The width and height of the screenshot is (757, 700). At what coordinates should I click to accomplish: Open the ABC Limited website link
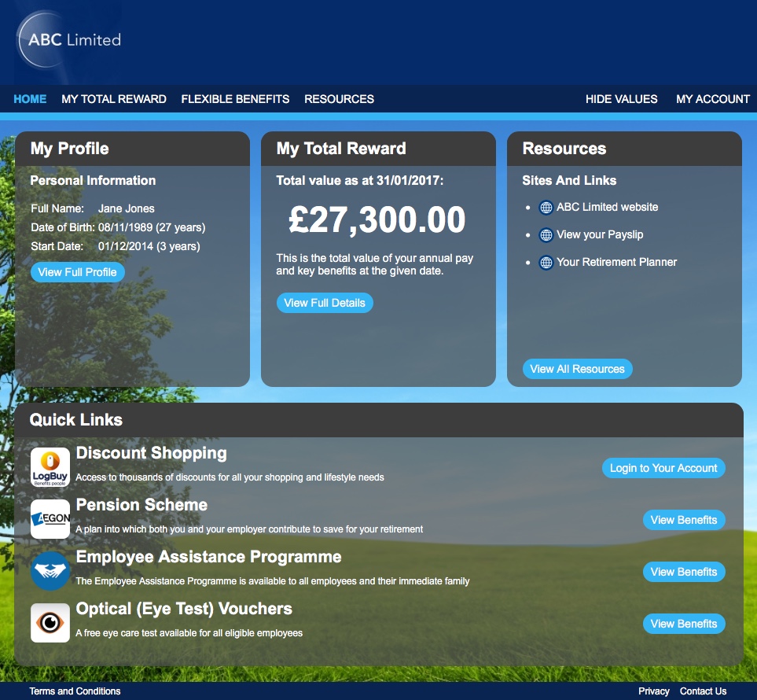point(608,207)
